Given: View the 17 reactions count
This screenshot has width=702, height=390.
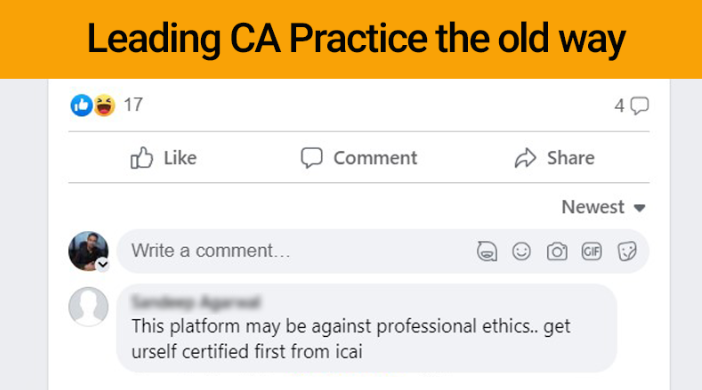Looking at the screenshot, I should [133, 105].
